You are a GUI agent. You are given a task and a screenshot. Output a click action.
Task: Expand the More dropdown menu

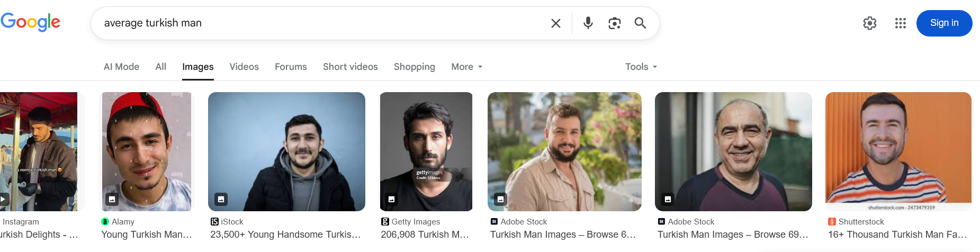(466, 67)
